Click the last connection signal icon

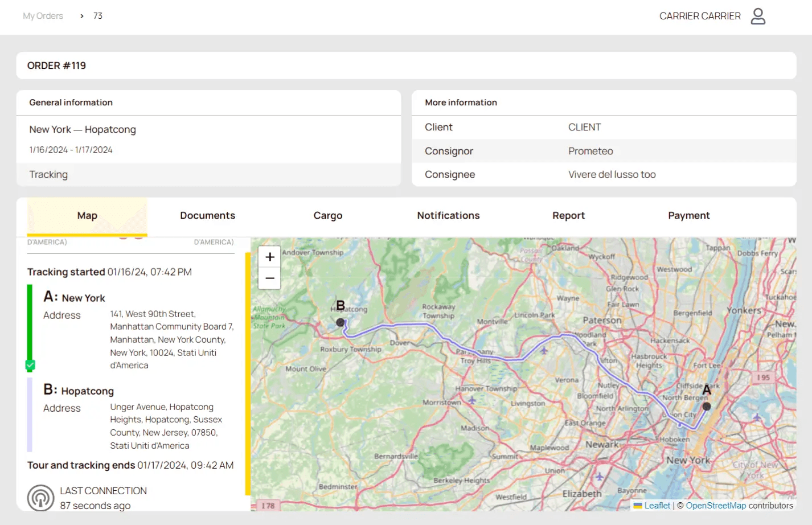(x=40, y=498)
